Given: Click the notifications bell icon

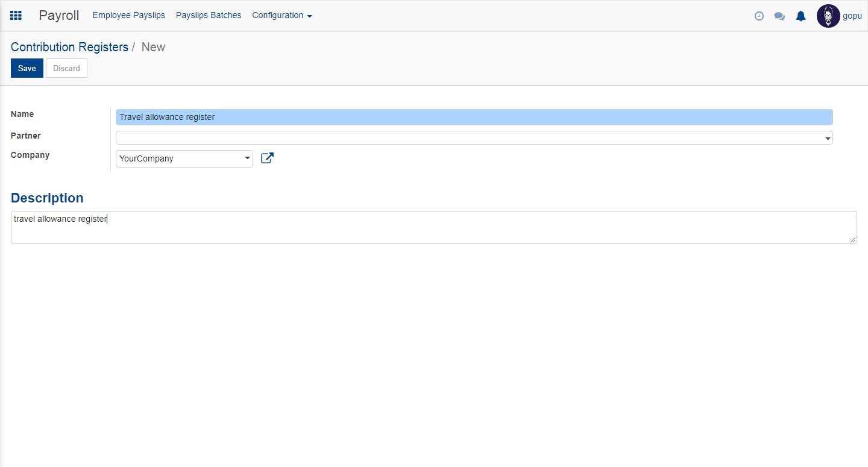Looking at the screenshot, I should [x=800, y=16].
